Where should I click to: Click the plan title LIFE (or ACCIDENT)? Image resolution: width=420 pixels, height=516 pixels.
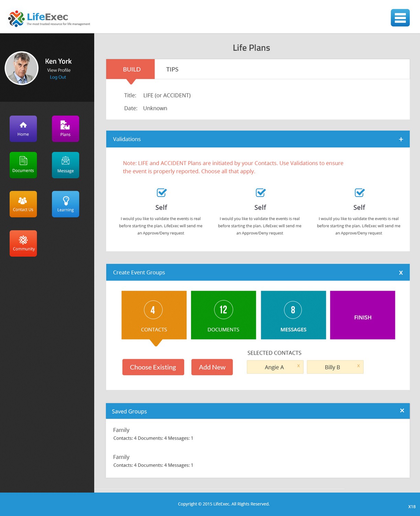(x=167, y=95)
